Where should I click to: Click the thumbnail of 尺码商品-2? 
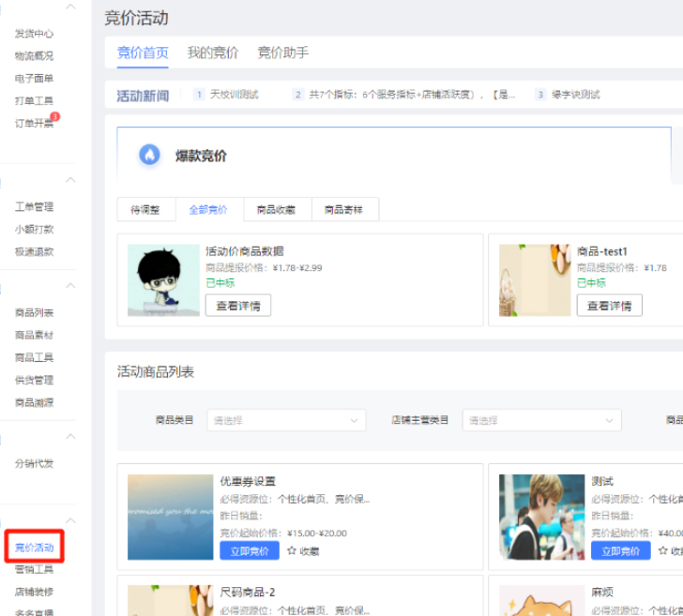(x=171, y=600)
